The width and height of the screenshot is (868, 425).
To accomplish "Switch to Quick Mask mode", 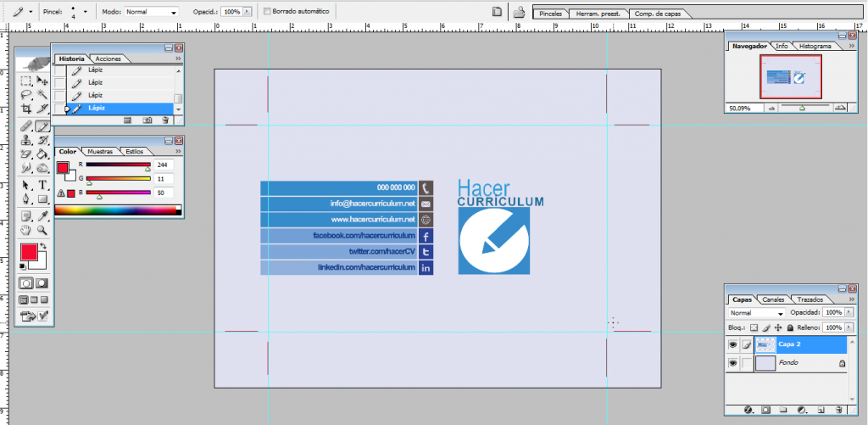I will [42, 283].
